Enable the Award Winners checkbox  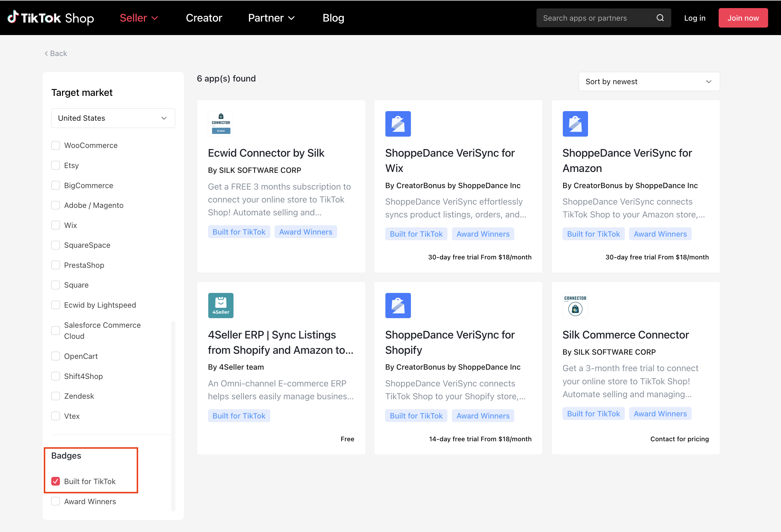(x=55, y=501)
